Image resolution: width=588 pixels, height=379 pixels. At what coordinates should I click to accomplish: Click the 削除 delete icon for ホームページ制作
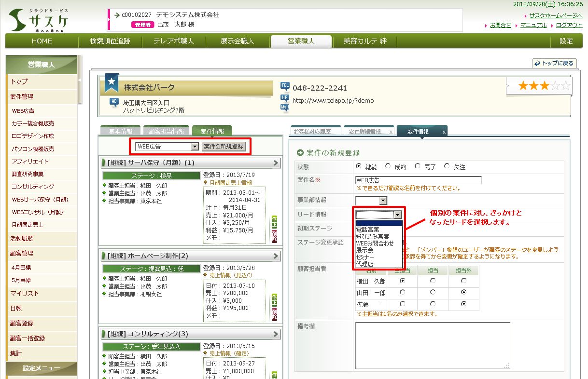274,314
